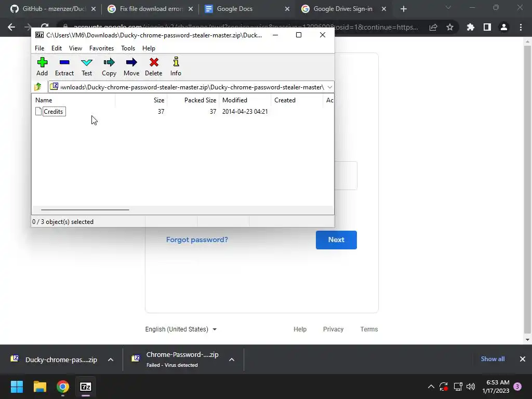The image size is (532, 399).
Task: Open the Tools menu in 7-Zip
Action: click(128, 48)
